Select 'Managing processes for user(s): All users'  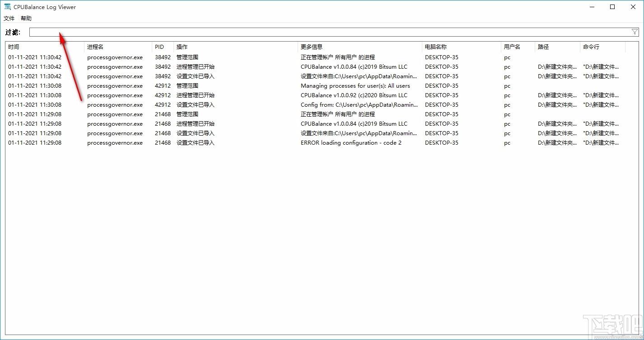(355, 86)
